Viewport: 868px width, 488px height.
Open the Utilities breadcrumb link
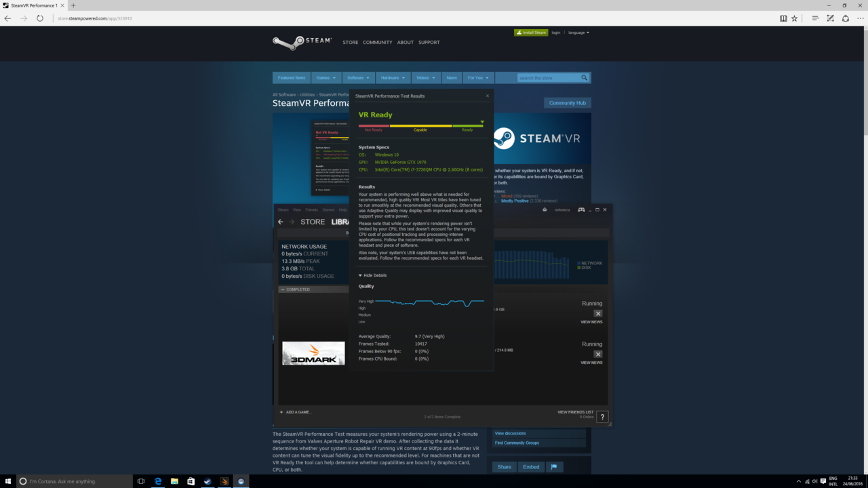tap(307, 95)
